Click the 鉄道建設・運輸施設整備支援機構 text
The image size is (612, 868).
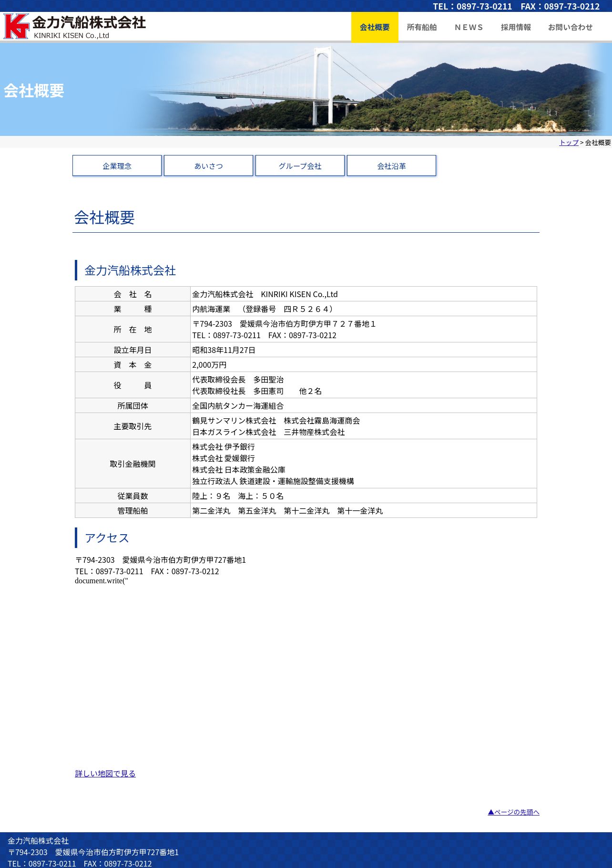[x=296, y=481]
